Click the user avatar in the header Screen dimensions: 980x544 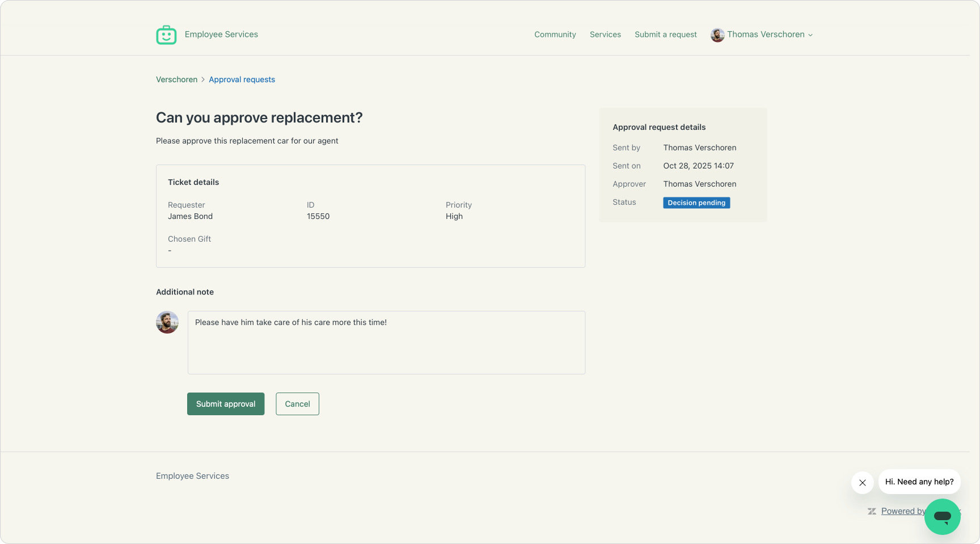717,35
